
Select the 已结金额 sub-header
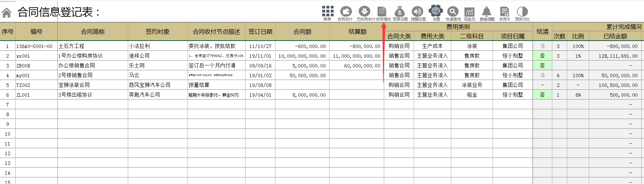[615, 36]
